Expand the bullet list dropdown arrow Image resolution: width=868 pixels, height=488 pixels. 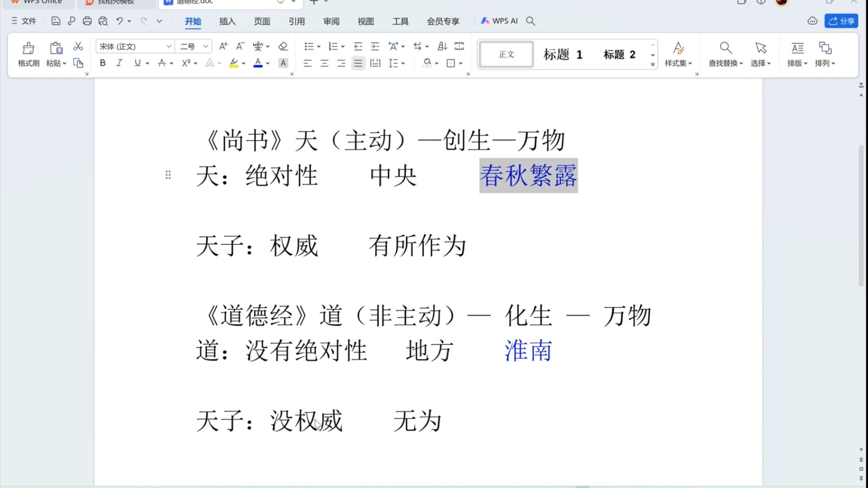click(x=319, y=47)
